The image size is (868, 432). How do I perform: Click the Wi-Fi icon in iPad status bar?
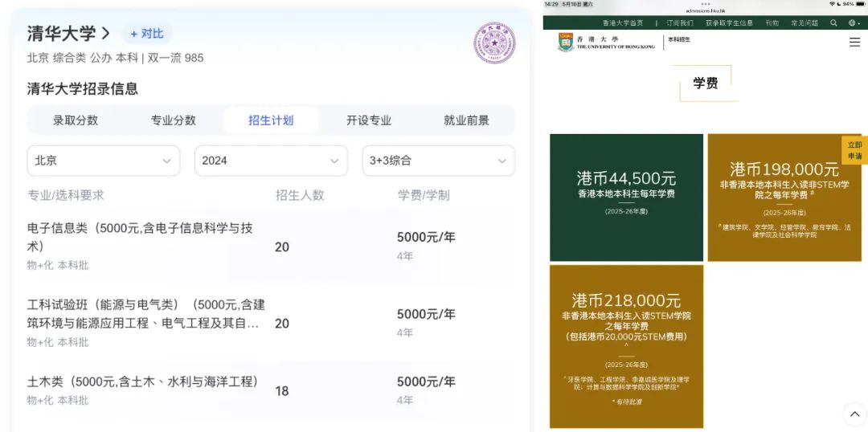(x=832, y=4)
